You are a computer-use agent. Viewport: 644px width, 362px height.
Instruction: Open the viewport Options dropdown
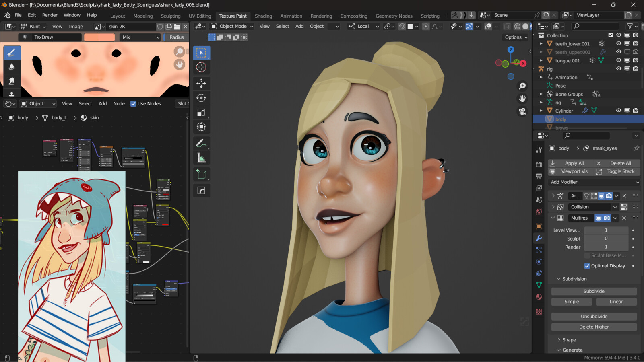tap(516, 37)
